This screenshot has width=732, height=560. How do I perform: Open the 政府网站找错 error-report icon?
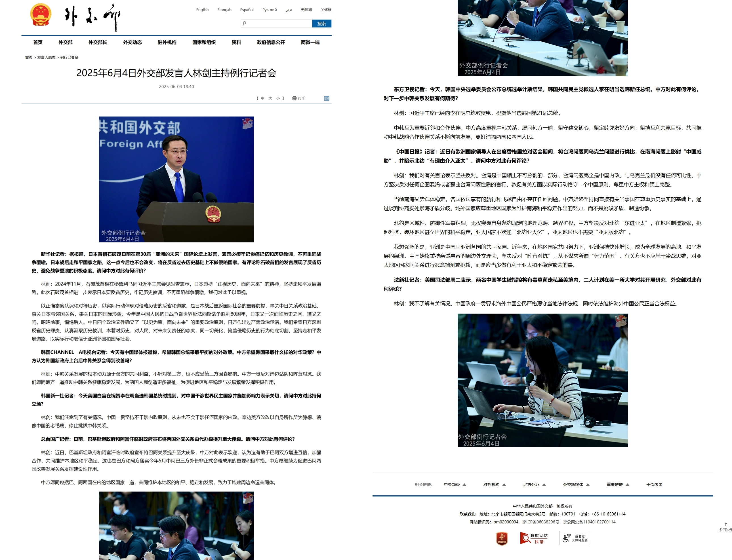coord(534,538)
